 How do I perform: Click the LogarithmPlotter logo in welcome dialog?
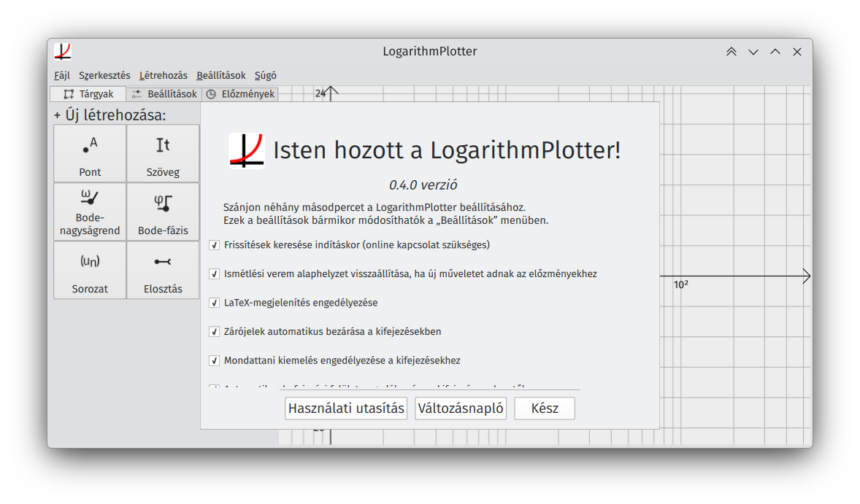pos(246,150)
